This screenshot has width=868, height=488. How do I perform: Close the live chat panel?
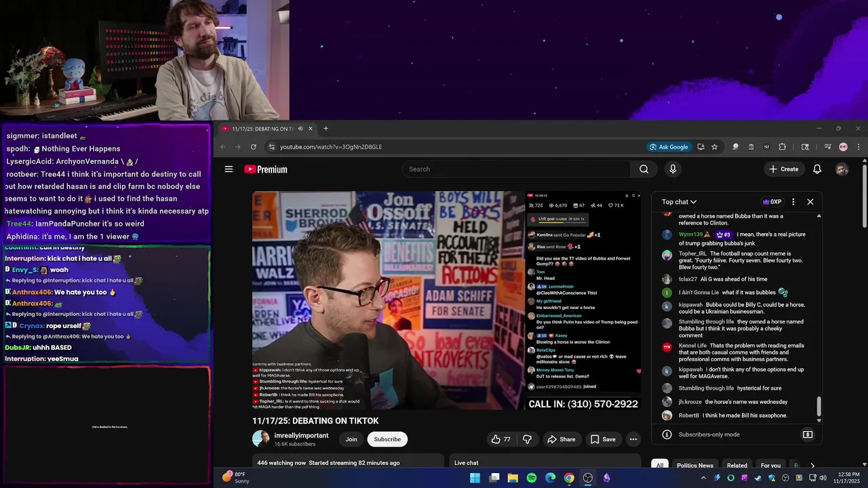[x=810, y=202]
